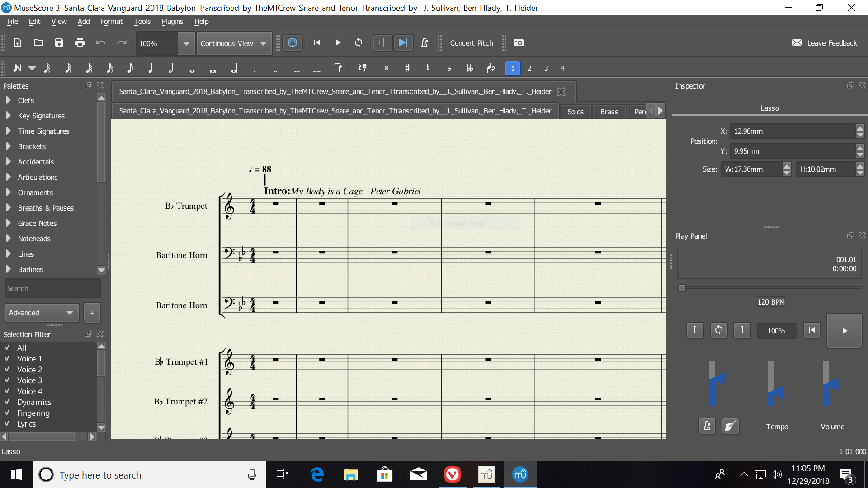Viewport: 868px width, 488px height.
Task: Click the image capture camera icon
Action: [x=519, y=43]
